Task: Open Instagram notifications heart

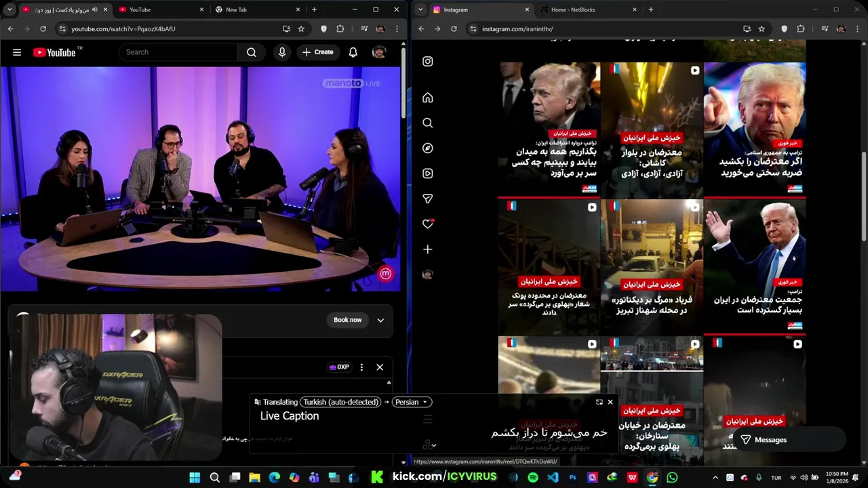Action: [x=428, y=224]
